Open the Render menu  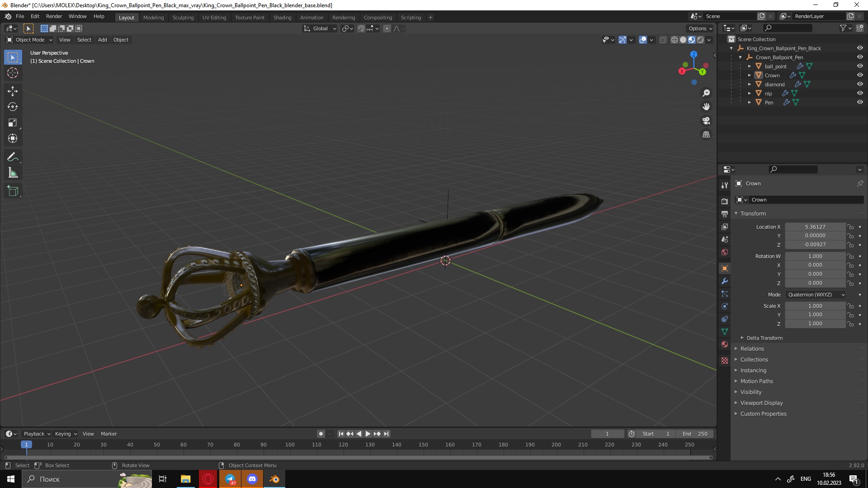(x=54, y=16)
